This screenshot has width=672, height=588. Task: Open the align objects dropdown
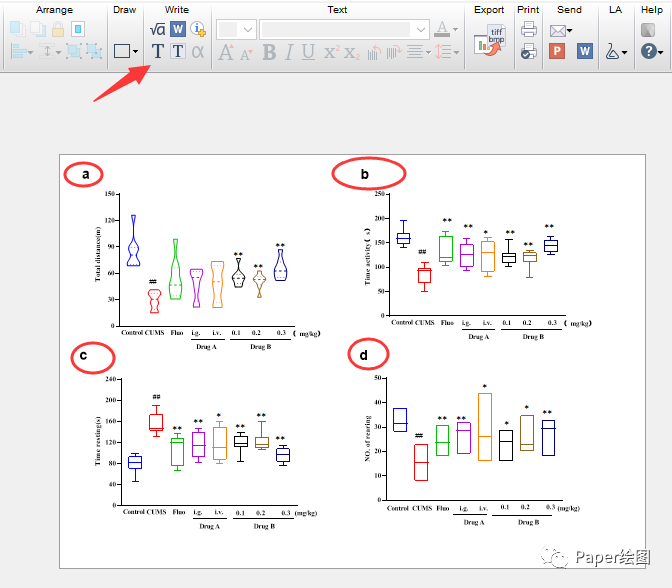pyautogui.click(x=21, y=52)
